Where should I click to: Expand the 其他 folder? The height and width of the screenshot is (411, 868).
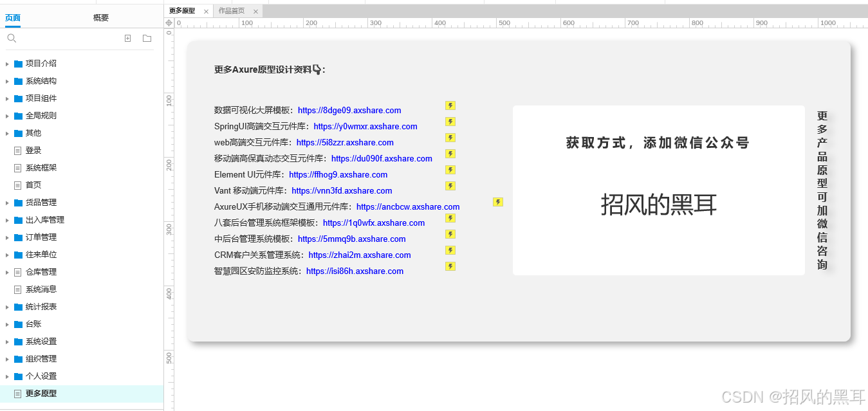click(x=7, y=133)
